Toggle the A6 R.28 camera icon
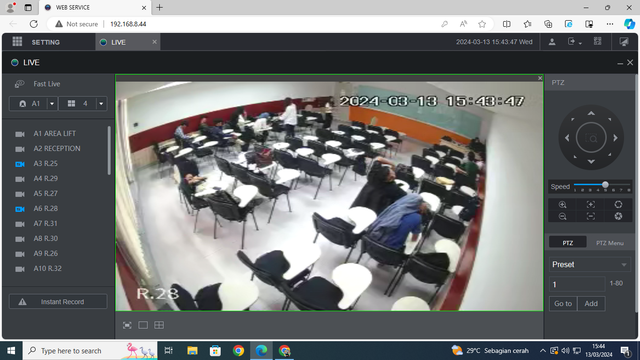Image resolution: width=640 pixels, height=360 pixels. 20,209
